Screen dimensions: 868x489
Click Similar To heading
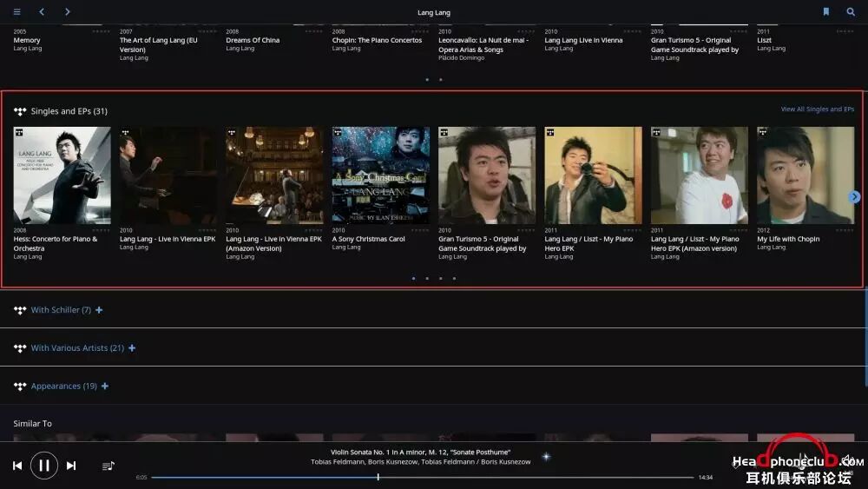click(33, 423)
